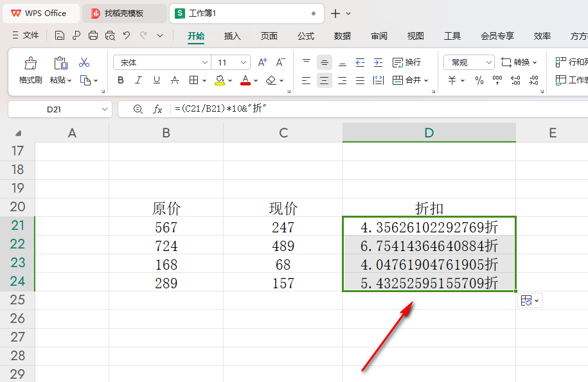Click the Undo arrow
The image size is (588, 382).
(x=127, y=35)
